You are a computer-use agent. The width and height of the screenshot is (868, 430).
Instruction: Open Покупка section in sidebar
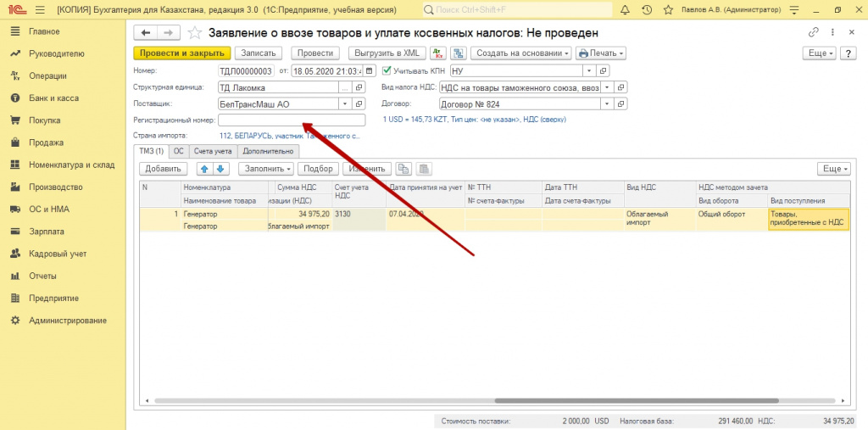(45, 120)
